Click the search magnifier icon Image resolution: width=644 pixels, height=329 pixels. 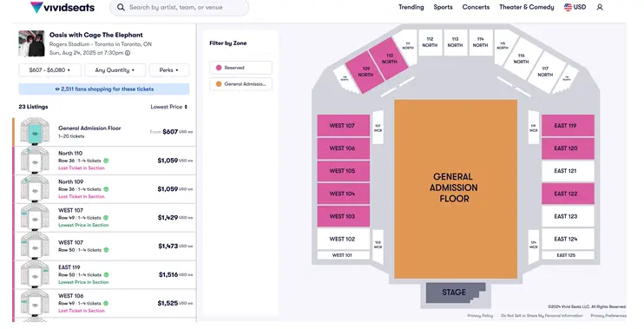pos(121,8)
